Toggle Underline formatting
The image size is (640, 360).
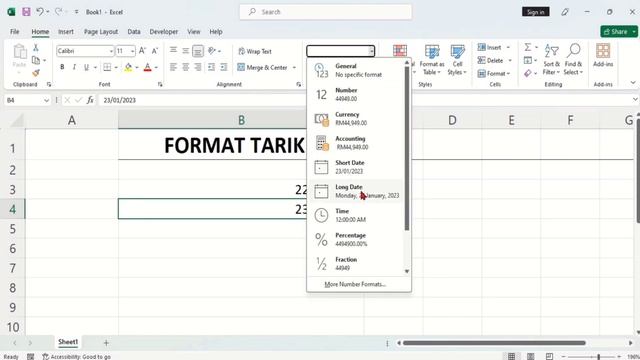coord(86,67)
